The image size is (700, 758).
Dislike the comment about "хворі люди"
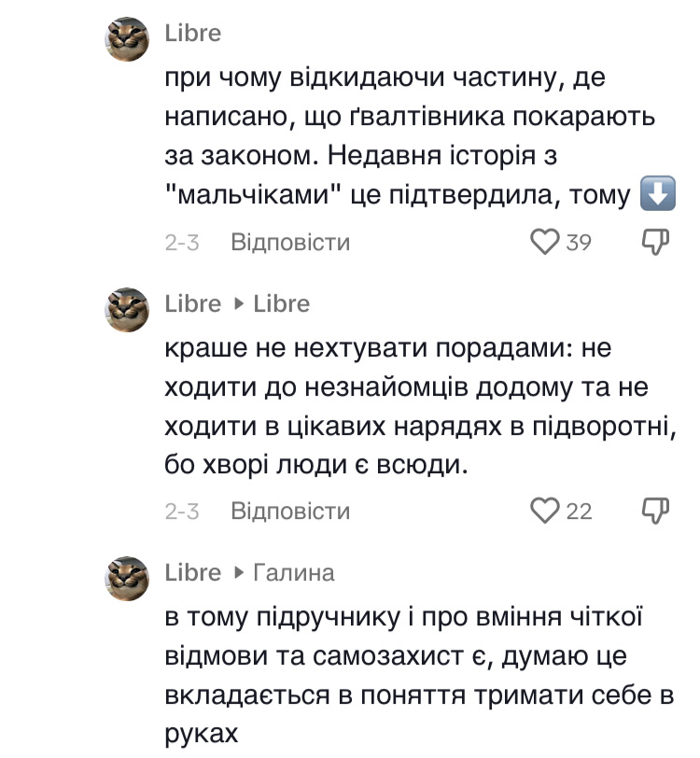pyautogui.click(x=656, y=512)
